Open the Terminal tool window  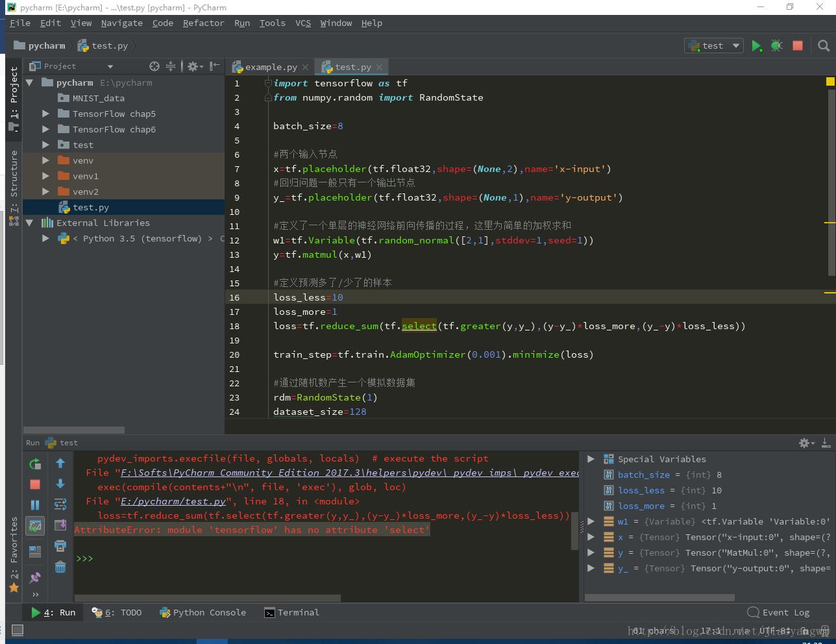(292, 612)
